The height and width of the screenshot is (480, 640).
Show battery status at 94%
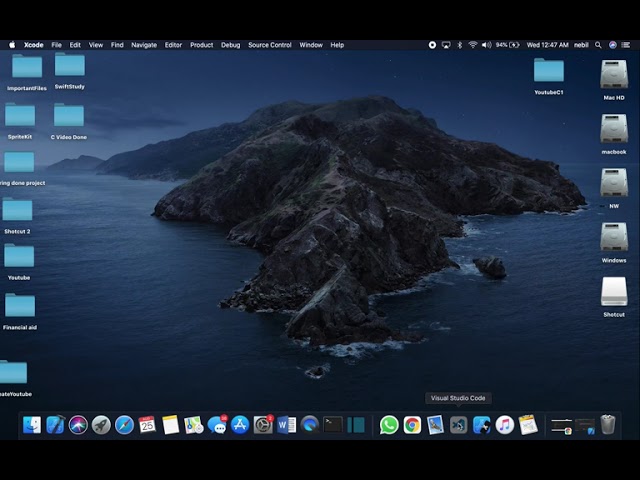click(507, 45)
